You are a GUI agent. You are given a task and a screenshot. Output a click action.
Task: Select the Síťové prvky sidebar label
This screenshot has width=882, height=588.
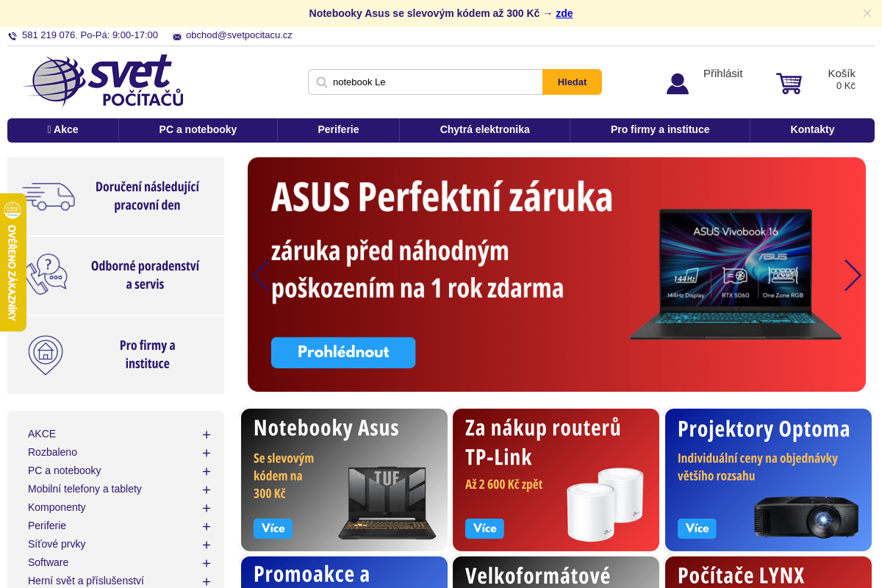click(x=57, y=545)
